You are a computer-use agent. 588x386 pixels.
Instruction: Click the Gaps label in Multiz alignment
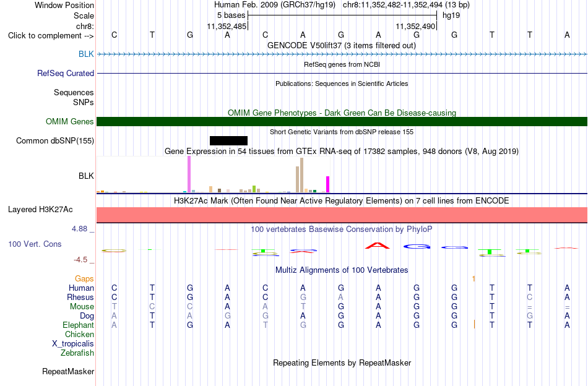[84, 278]
